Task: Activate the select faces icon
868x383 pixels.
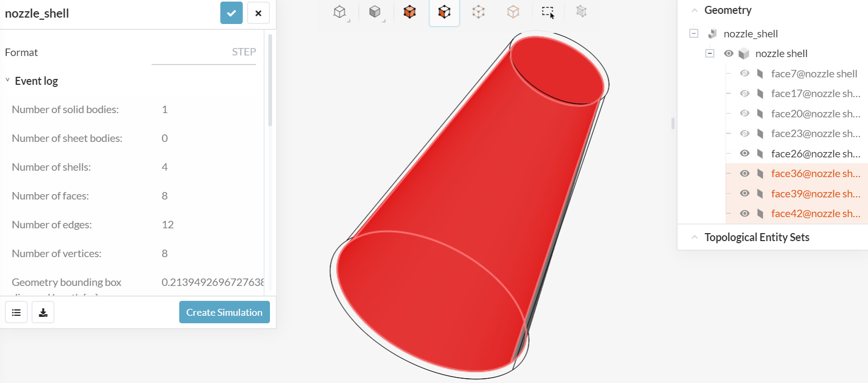Action: (444, 12)
